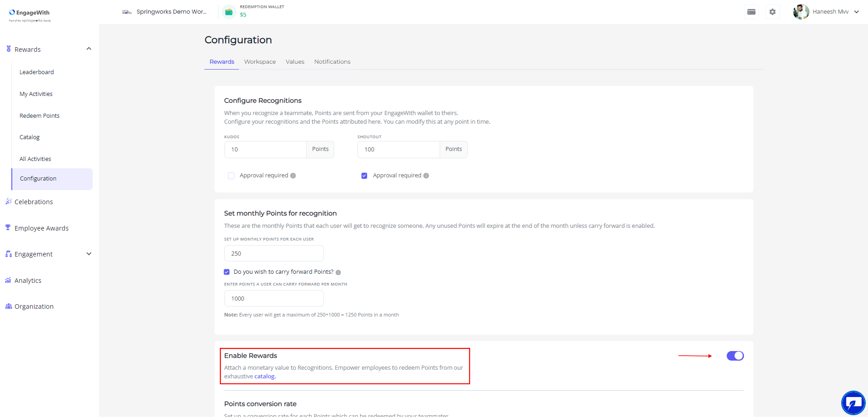This screenshot has height=417, width=868.
Task: Click Haneesh Mvv profile avatar
Action: [x=801, y=12]
